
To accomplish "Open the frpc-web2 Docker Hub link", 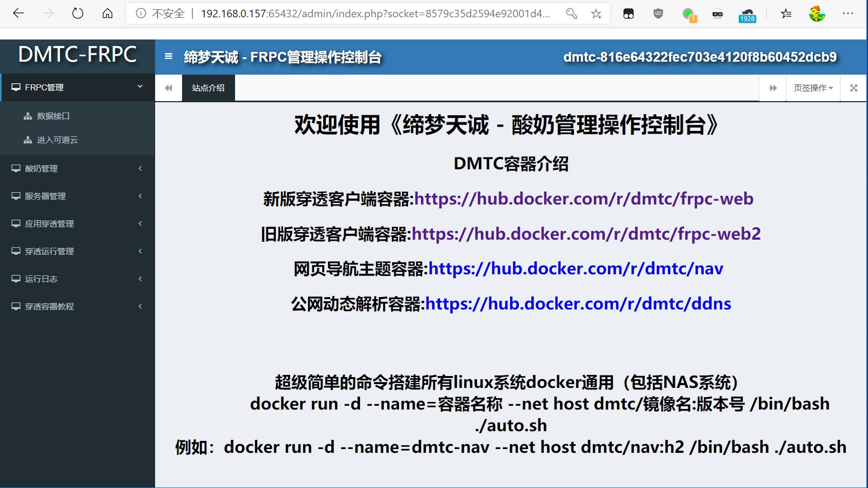I will (586, 234).
